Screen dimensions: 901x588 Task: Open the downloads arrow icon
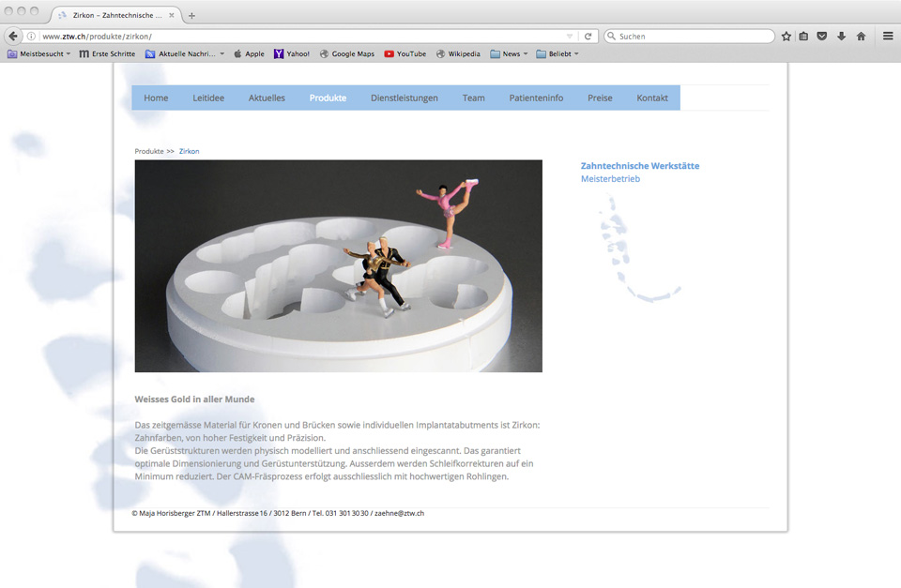(841, 37)
